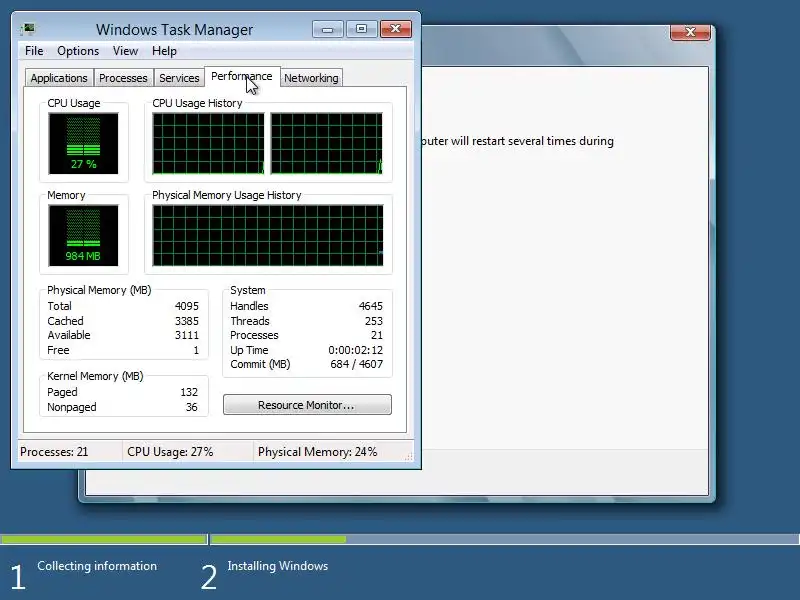Click the CPU Usage meter showing 27 %

coord(83,143)
